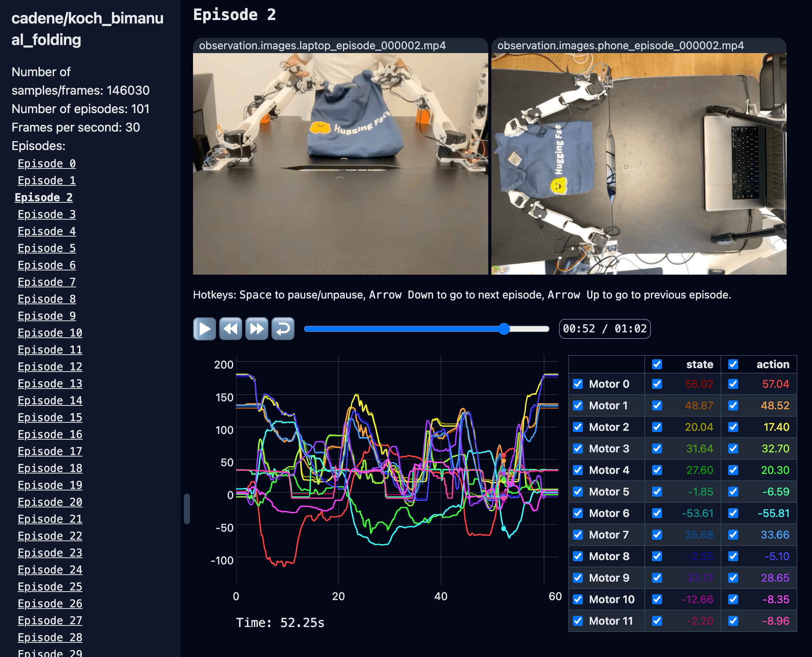Click the episode list scrollbar

(x=187, y=509)
